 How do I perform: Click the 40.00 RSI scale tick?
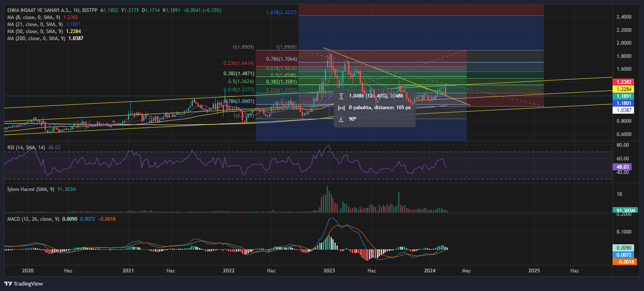coord(622,172)
